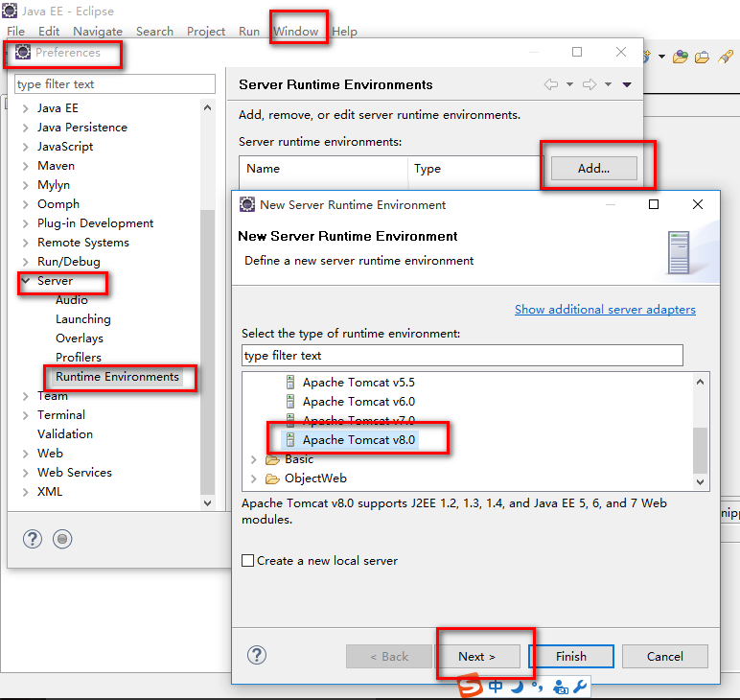Viewport: 740px width, 700px height.
Task: Open the Search menu
Action: tap(154, 31)
